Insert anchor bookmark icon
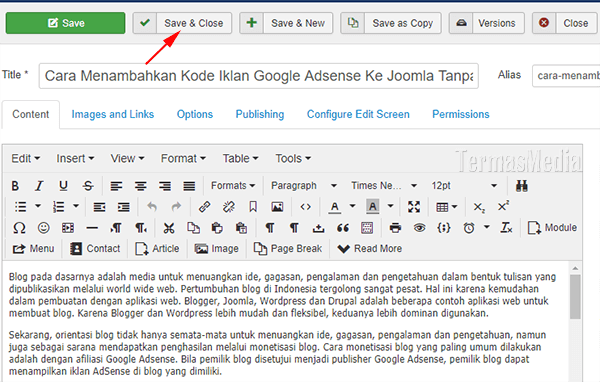 point(253,207)
